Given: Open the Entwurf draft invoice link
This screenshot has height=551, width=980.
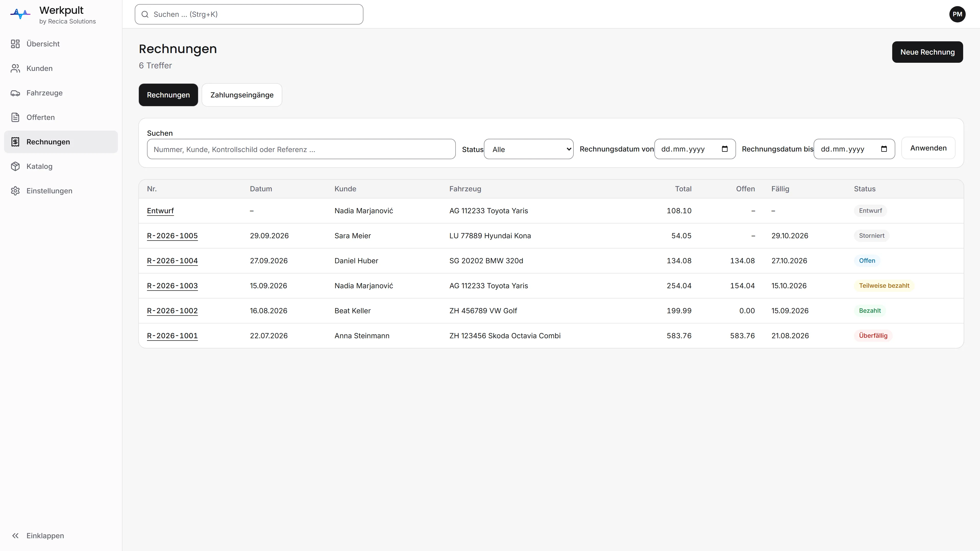Looking at the screenshot, I should [160, 211].
